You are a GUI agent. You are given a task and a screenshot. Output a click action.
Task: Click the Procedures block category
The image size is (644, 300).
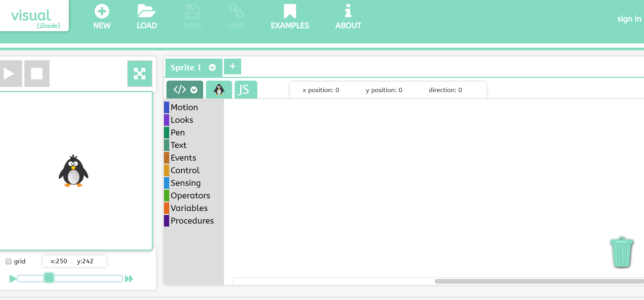(192, 220)
